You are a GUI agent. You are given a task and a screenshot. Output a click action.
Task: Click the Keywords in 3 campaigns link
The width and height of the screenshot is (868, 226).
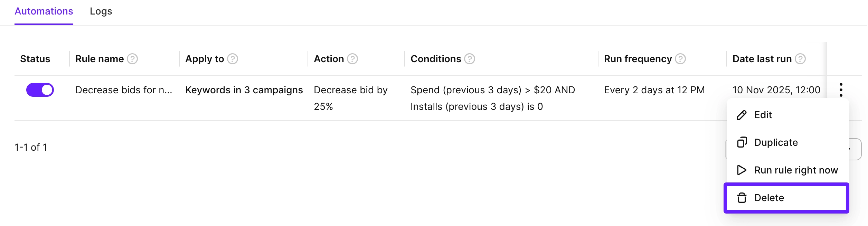click(x=244, y=90)
